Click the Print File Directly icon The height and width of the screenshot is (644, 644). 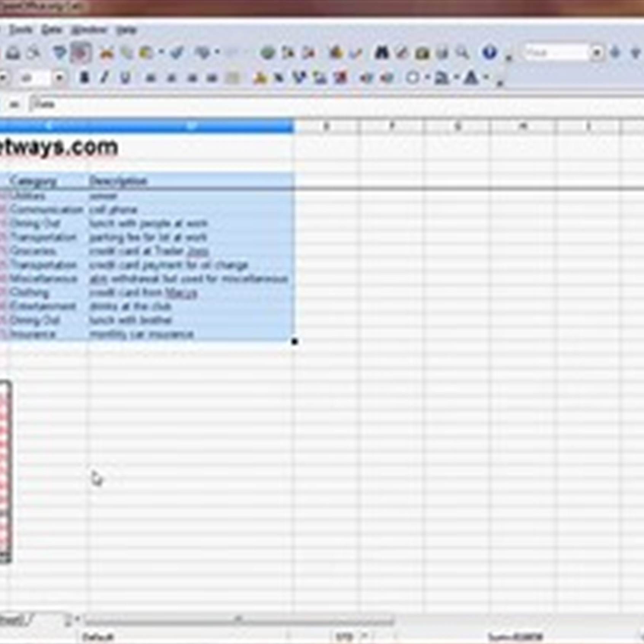click(13, 53)
